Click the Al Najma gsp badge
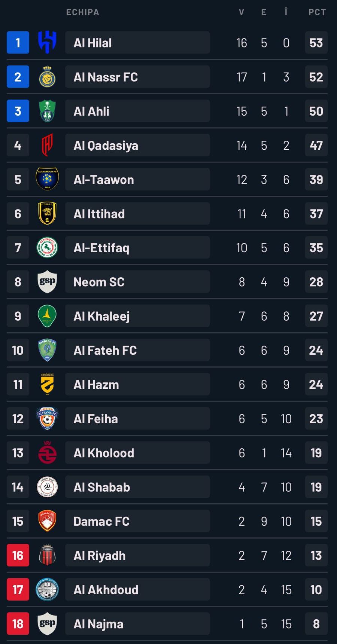Screen dimensions: 337x644 [48, 623]
